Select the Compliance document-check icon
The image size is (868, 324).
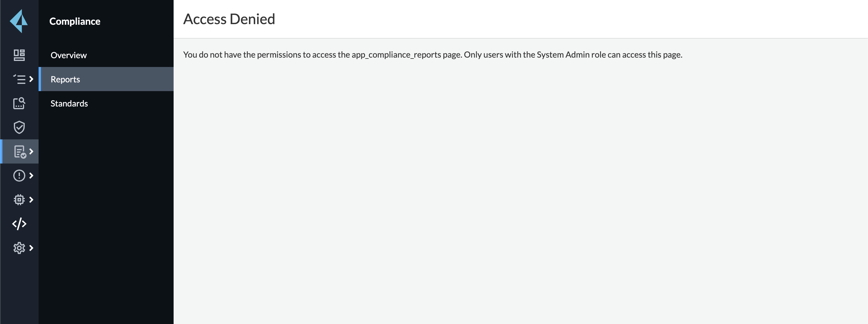[20, 151]
